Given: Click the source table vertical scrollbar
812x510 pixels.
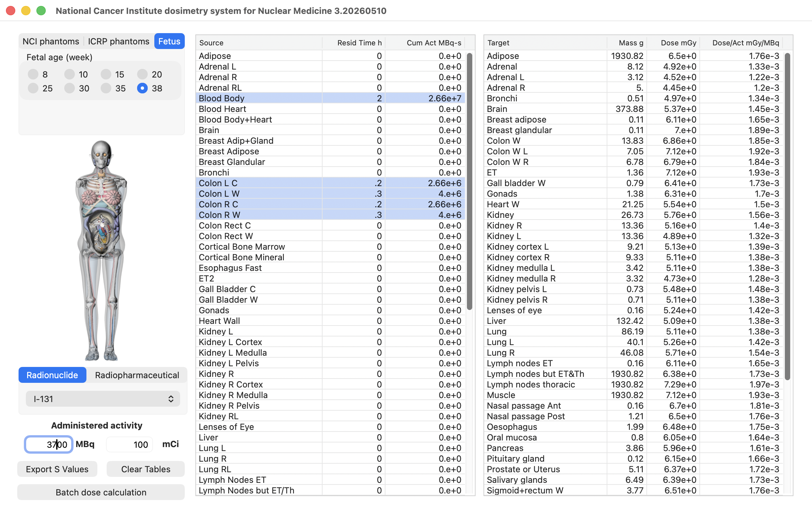Looking at the screenshot, I should (469, 181).
